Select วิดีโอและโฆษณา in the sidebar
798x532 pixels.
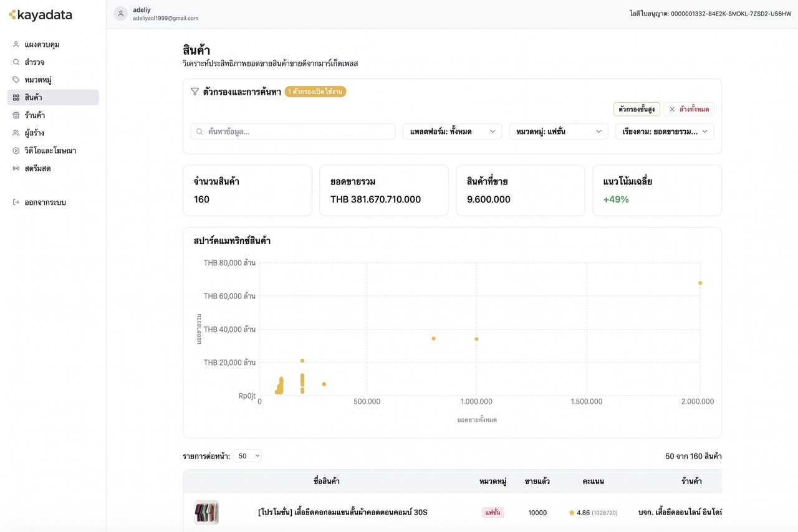(53, 151)
